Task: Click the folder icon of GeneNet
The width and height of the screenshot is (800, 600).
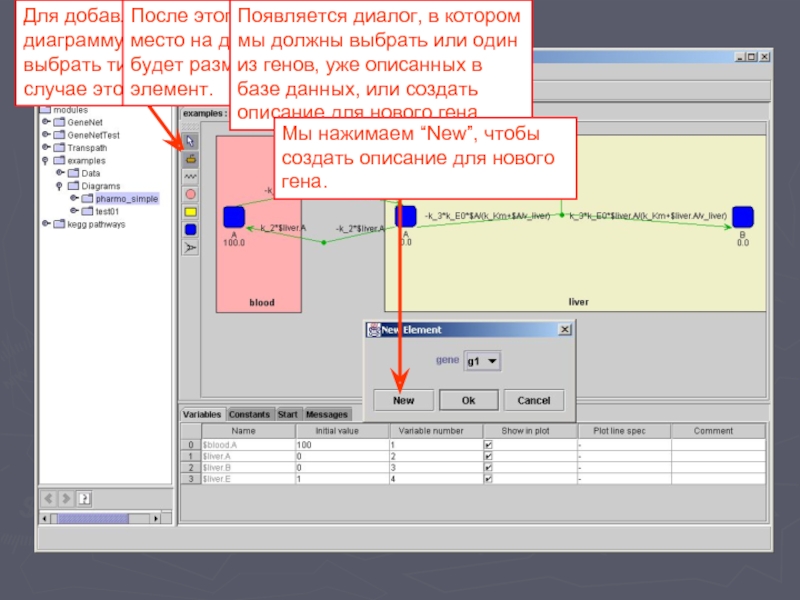Action: point(60,122)
